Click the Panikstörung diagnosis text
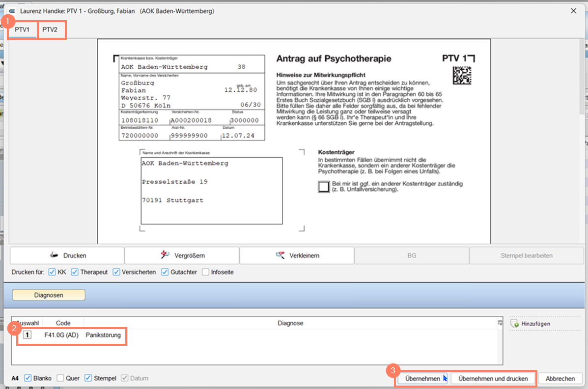Image resolution: width=588 pixels, height=389 pixels. pos(103,335)
